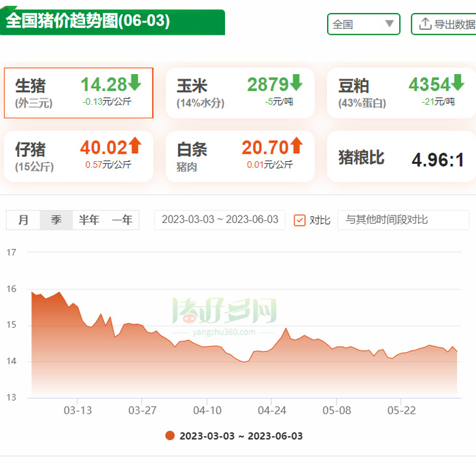Click the 4.96:1 ratio value
The width and height of the screenshot is (476, 459).
point(437,160)
